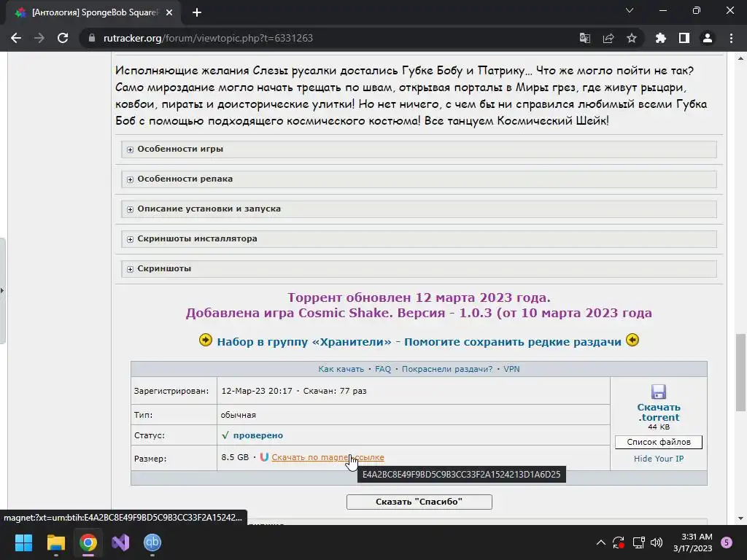
Task: Click the share page icon in the address bar
Action: [x=608, y=38]
